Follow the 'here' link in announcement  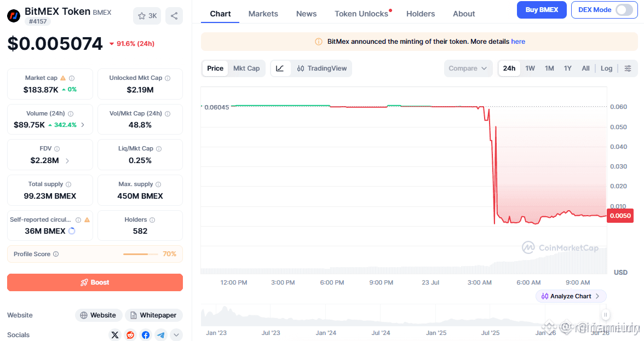click(518, 42)
